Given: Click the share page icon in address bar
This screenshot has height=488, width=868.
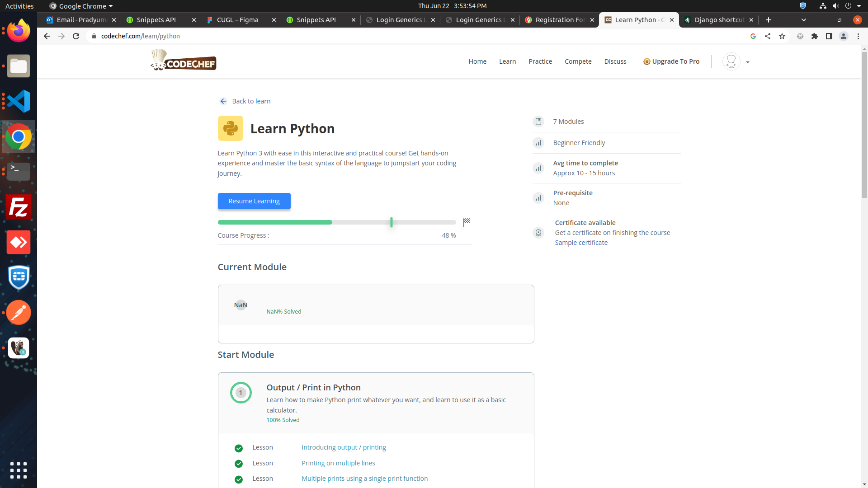Looking at the screenshot, I should [768, 36].
